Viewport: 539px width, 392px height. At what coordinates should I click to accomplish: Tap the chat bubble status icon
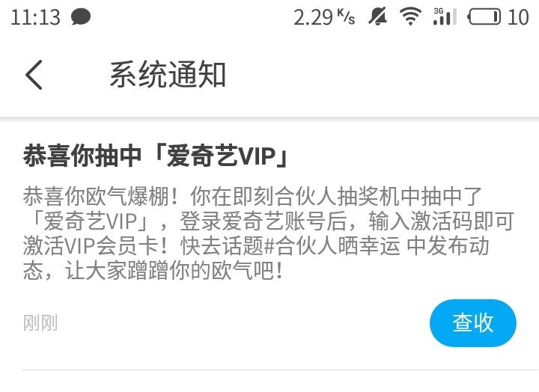[81, 17]
